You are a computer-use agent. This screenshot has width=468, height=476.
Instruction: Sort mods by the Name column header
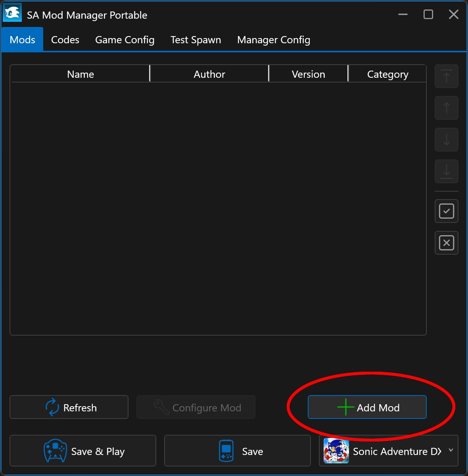[81, 74]
